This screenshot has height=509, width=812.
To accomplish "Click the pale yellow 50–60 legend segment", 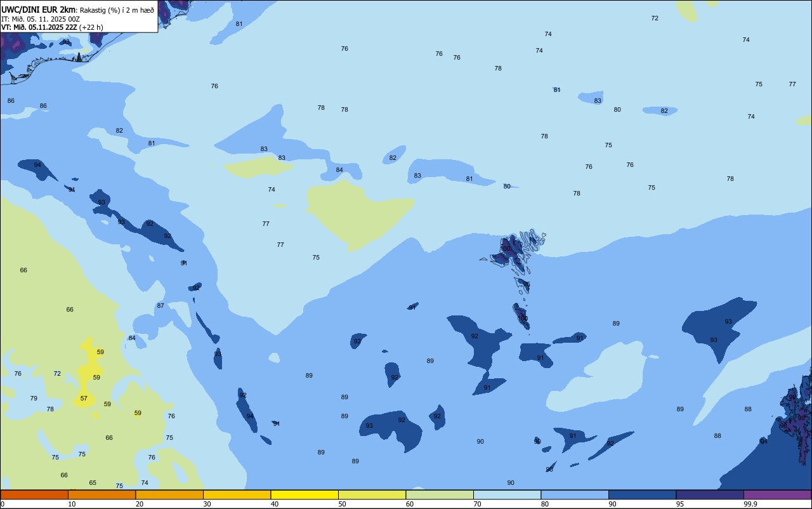I will point(372,494).
